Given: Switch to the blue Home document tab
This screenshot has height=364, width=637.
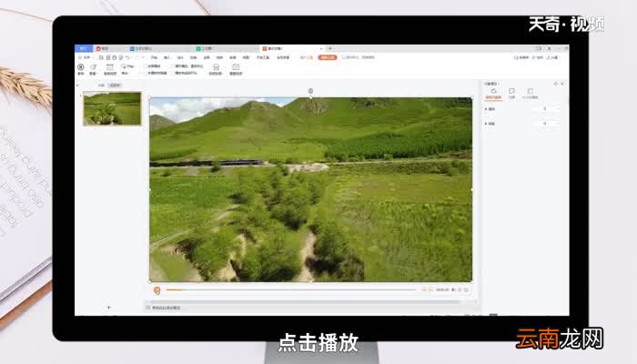Looking at the screenshot, I should 84,48.
